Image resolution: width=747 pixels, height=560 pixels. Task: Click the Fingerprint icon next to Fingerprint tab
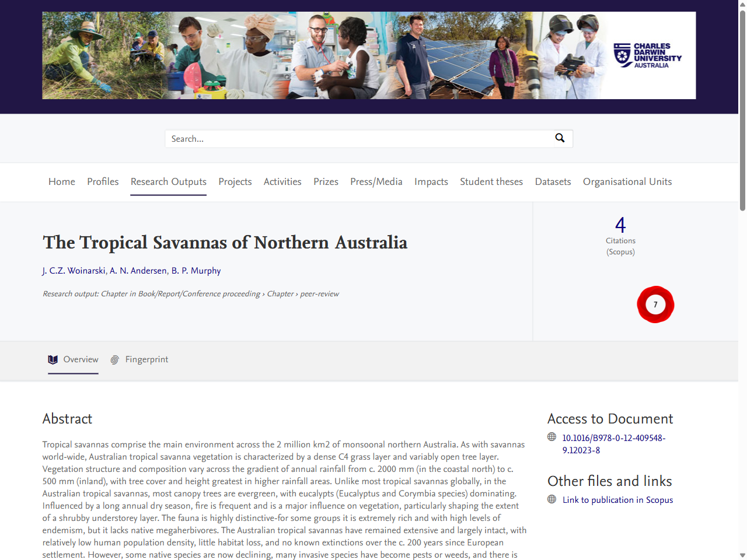point(115,359)
